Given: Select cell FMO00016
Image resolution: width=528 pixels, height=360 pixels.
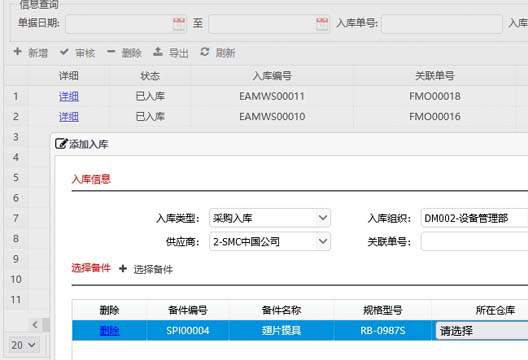Looking at the screenshot, I should pos(435,117).
